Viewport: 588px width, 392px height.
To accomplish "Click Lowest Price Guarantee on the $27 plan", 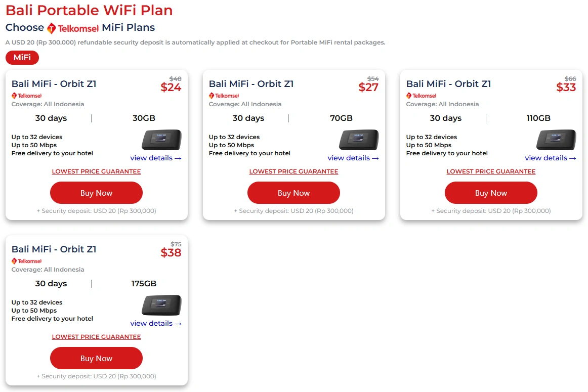I will tap(293, 171).
